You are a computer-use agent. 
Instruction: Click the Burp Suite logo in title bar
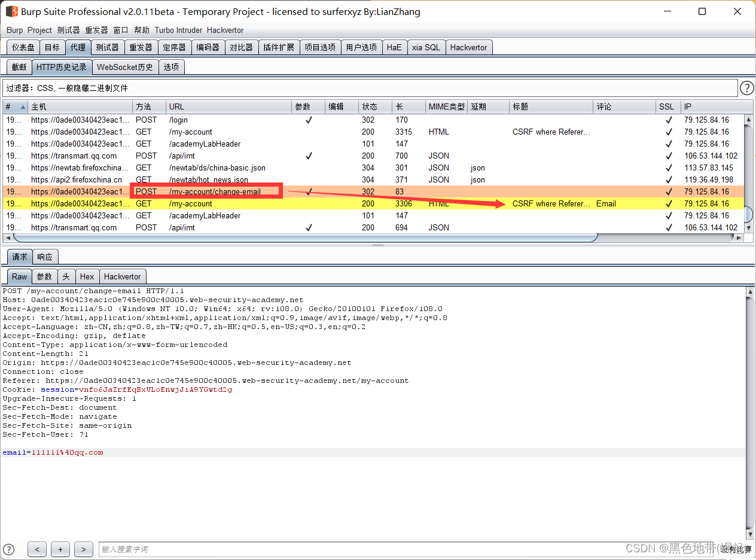point(11,11)
